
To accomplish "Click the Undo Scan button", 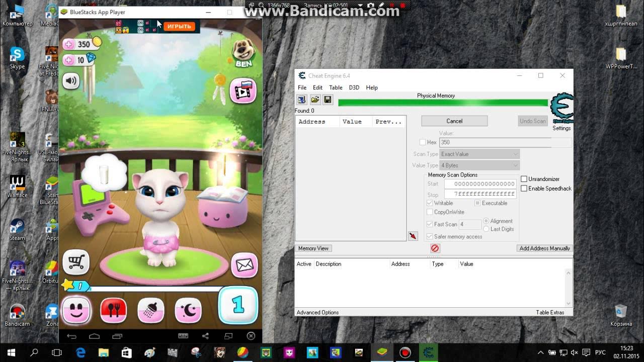I will pos(532,121).
